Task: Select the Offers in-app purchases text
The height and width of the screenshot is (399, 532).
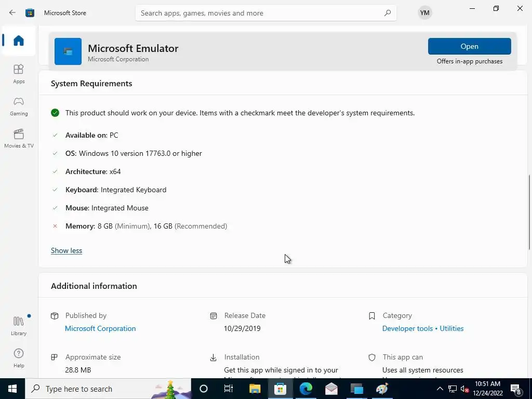Action: [x=470, y=61]
